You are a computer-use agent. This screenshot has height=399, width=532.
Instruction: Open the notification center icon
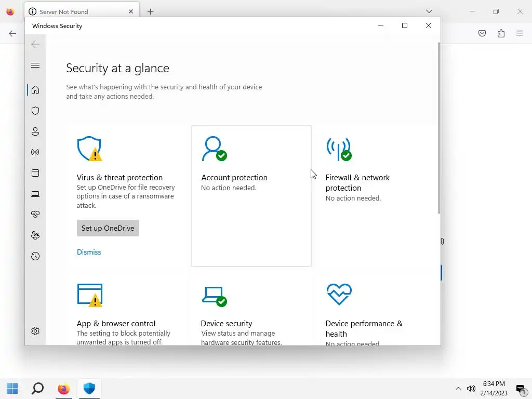tap(521, 389)
